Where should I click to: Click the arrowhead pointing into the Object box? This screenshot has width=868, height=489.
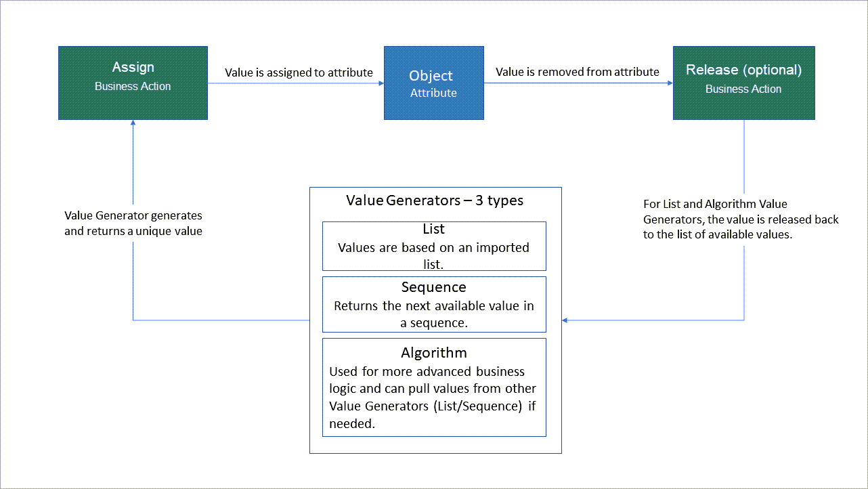coord(380,83)
